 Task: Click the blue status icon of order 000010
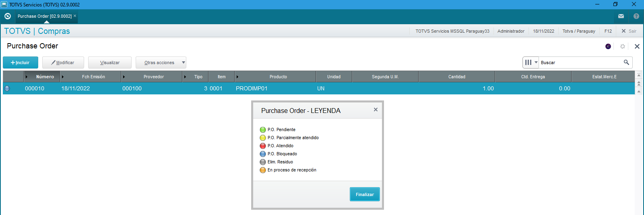7,88
